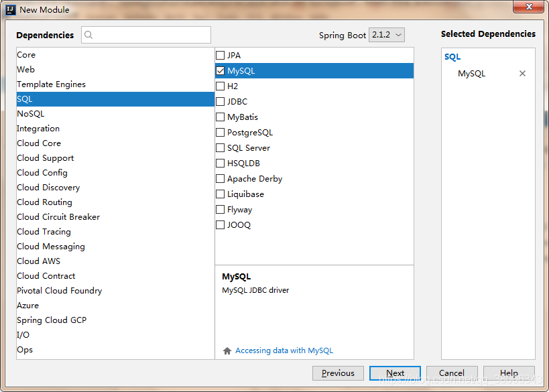Open the Azure category
549x392 pixels.
tap(115, 305)
